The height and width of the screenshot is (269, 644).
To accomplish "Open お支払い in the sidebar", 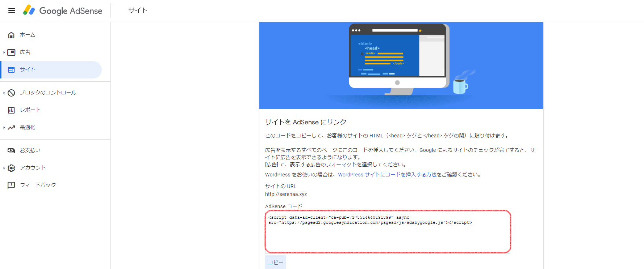I will [x=51, y=151].
